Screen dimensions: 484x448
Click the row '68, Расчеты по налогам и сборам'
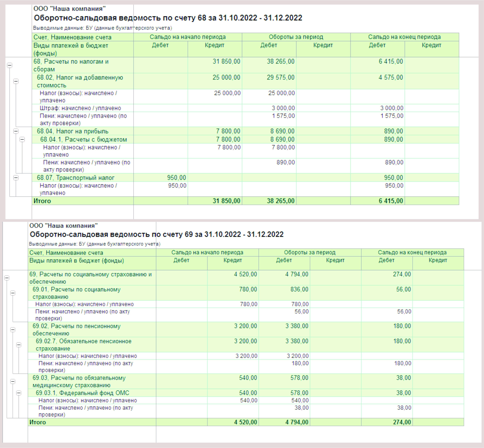point(245,65)
